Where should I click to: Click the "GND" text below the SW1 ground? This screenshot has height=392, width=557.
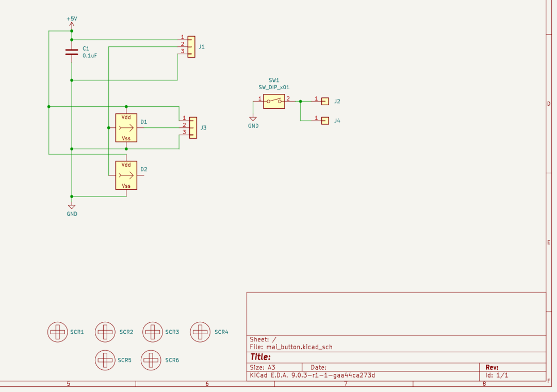253,126
